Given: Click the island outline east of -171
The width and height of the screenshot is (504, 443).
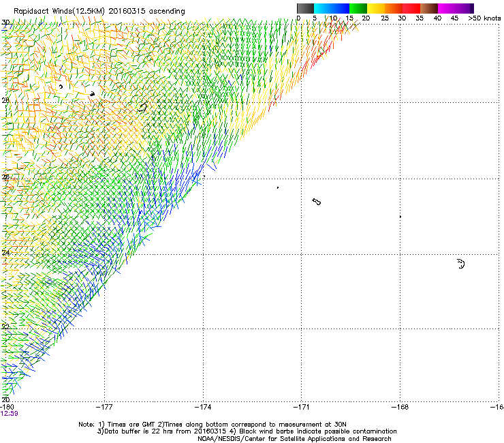Looking at the screenshot, I should [x=317, y=202].
